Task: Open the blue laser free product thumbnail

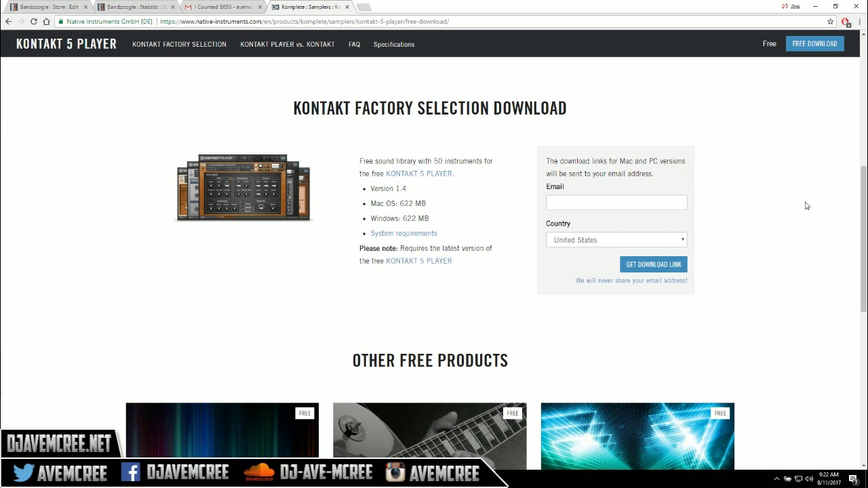Action: tap(637, 436)
